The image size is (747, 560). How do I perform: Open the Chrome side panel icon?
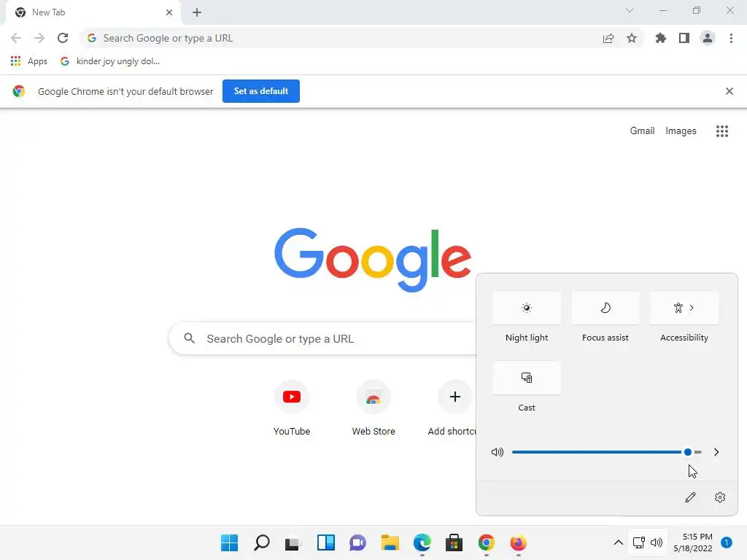coord(684,38)
